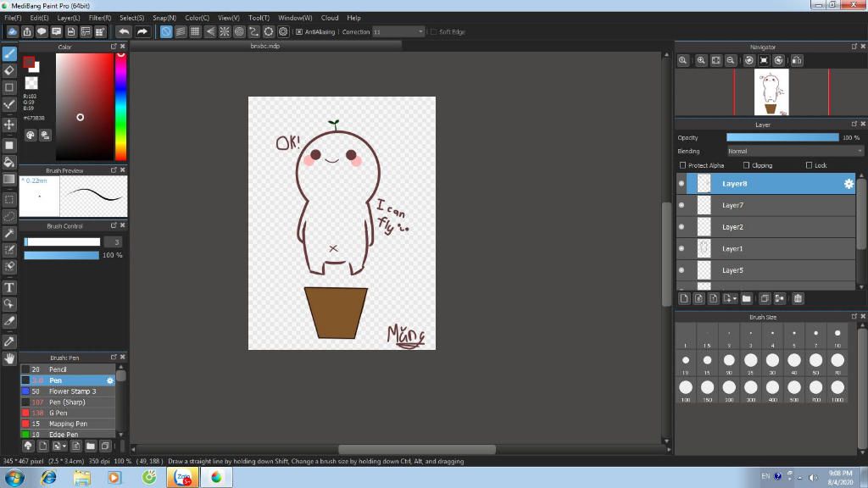
Task: Open the File menu
Action: tap(13, 18)
